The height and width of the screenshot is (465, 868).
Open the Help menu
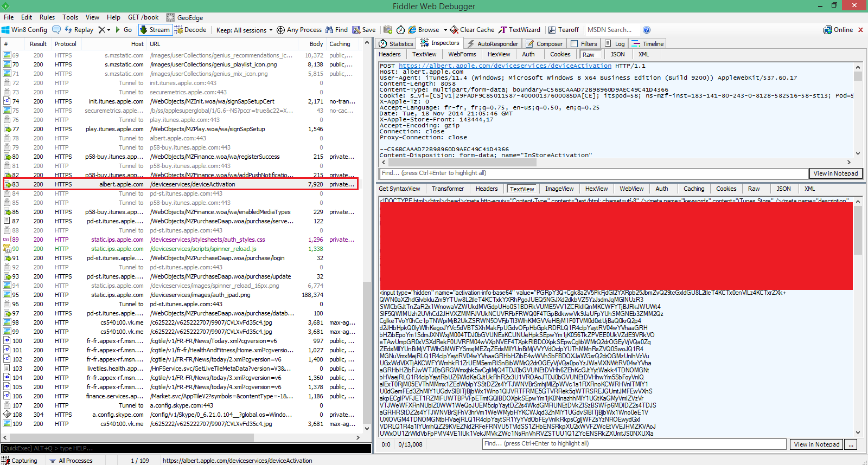[113, 17]
